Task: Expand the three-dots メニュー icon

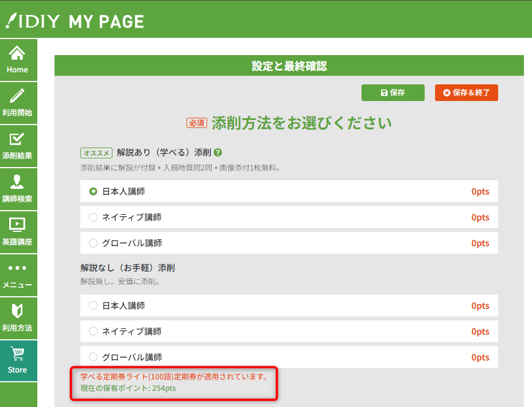Action: [17, 268]
